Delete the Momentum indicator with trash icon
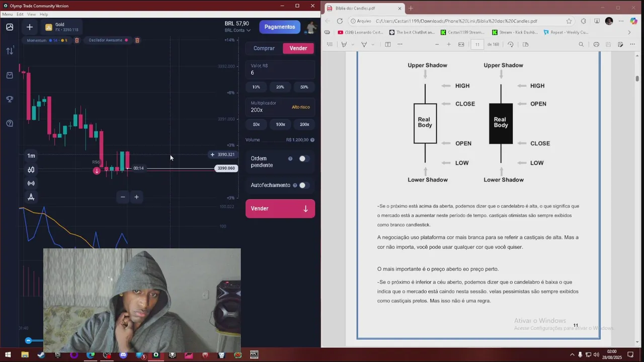This screenshot has height=362, width=644. coord(76,40)
